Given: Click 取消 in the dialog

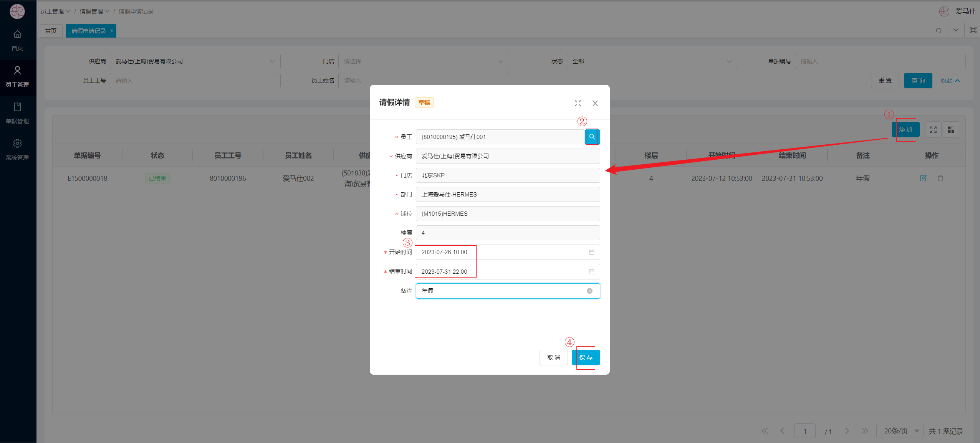Looking at the screenshot, I should pos(553,358).
